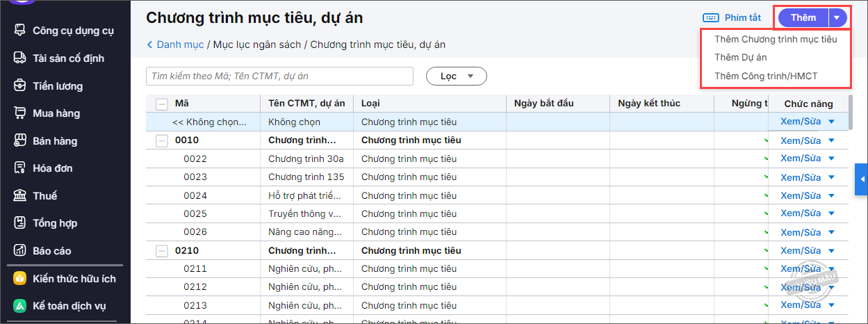
Task: Click the Tài sản cố định icon
Action: (x=20, y=58)
